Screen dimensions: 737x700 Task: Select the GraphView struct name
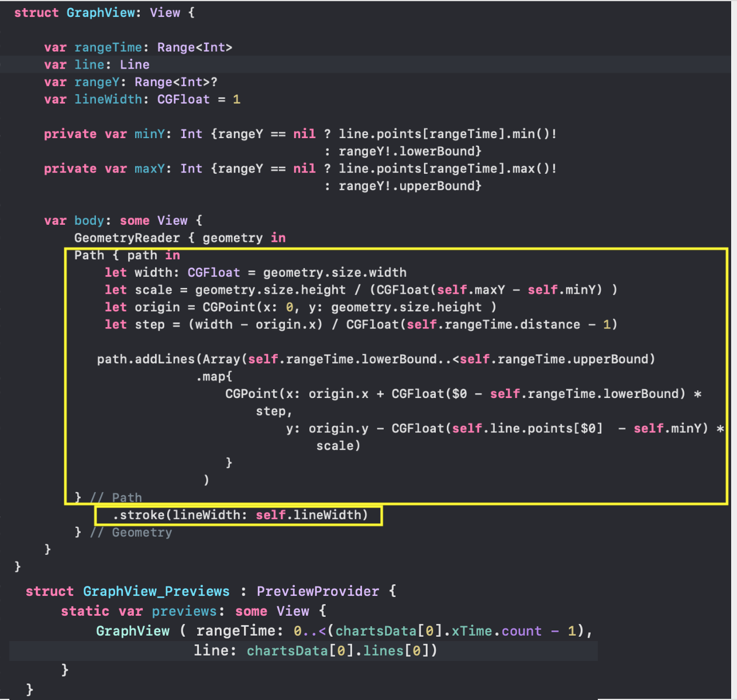pos(101,12)
